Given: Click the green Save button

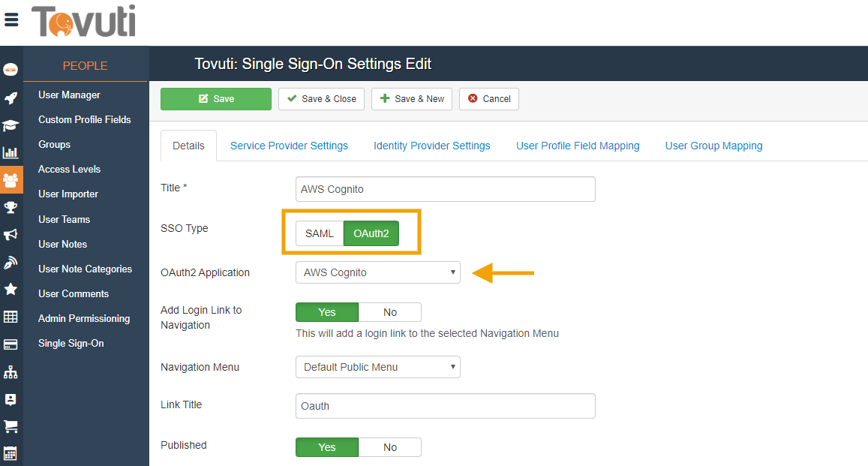Looking at the screenshot, I should pos(216,99).
